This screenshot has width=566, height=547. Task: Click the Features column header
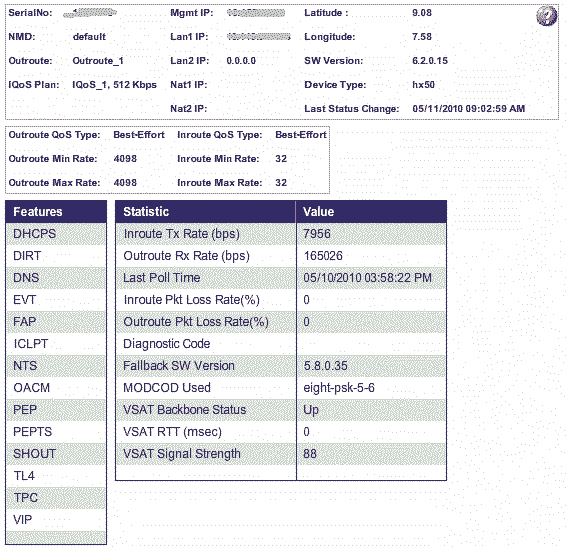point(56,212)
